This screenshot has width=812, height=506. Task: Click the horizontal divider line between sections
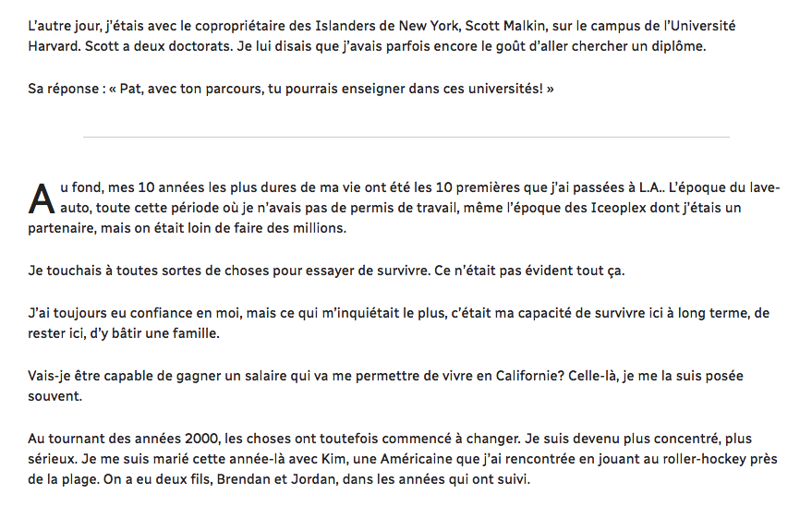[x=406, y=137]
